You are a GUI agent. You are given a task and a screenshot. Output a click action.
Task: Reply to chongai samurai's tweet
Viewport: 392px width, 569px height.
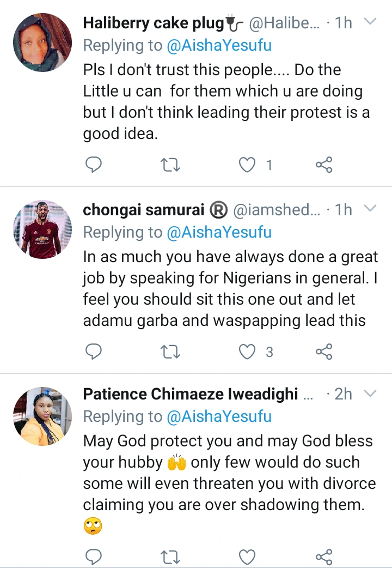94,352
